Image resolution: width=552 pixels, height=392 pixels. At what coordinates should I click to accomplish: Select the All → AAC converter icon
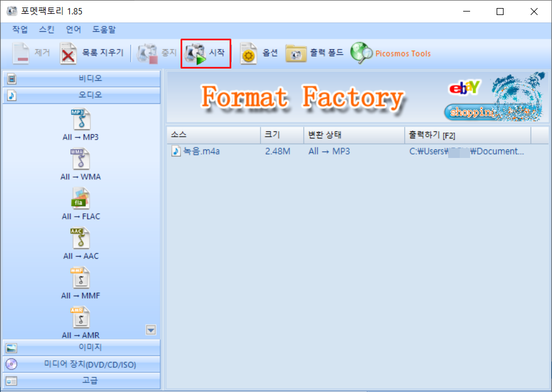(x=81, y=238)
